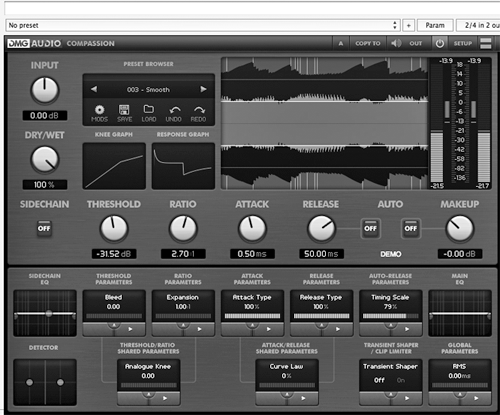Expand Transient Shaper parameter arrow

point(407,398)
